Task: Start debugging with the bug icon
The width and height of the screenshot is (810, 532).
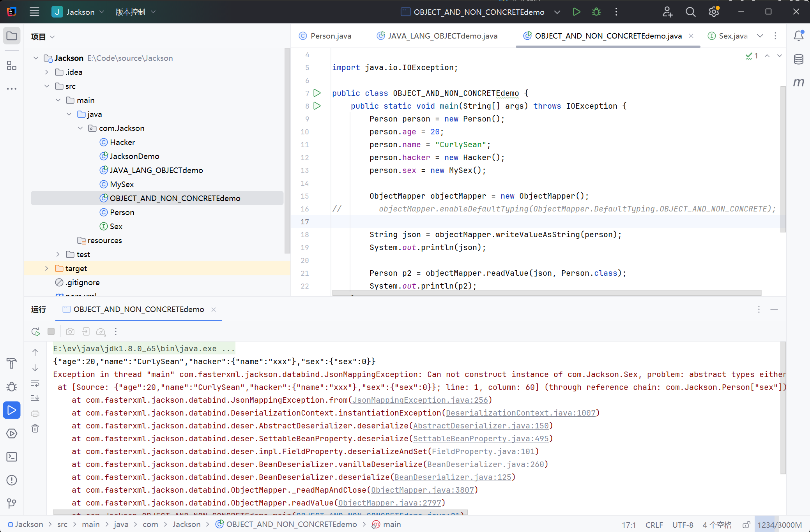Action: point(596,12)
